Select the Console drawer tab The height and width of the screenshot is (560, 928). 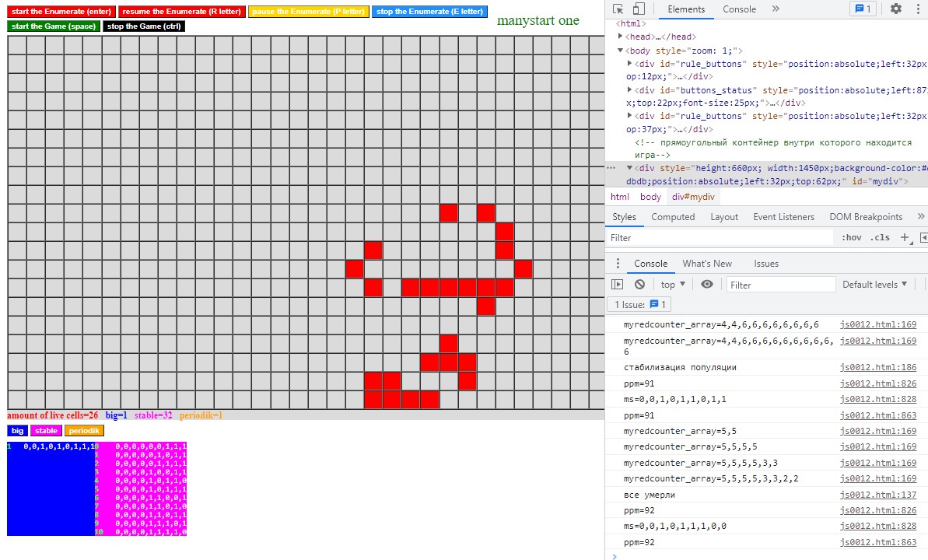tap(650, 264)
